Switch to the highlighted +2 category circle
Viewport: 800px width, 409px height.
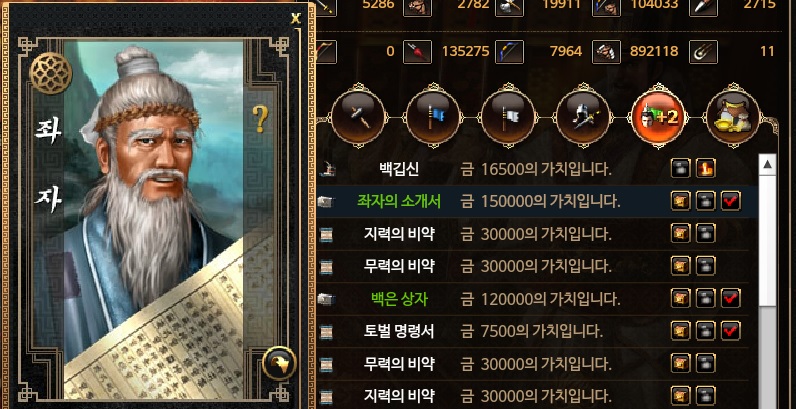[x=658, y=116]
